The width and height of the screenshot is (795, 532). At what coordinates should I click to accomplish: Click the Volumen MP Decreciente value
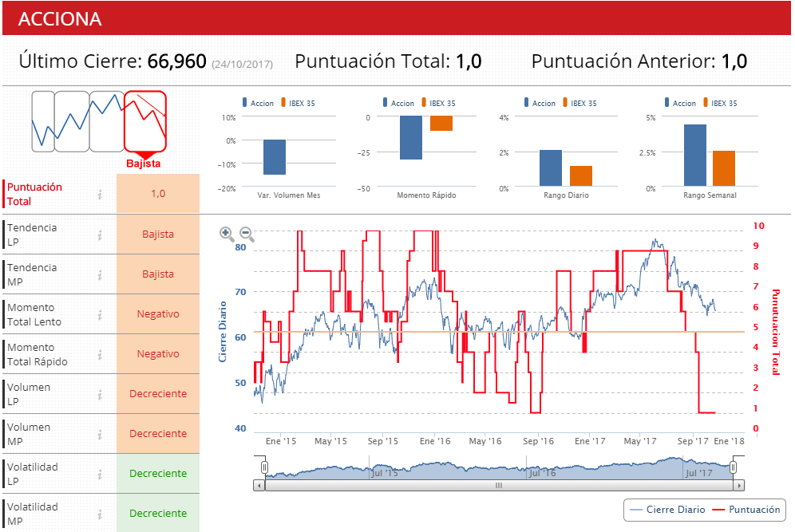[x=158, y=434]
